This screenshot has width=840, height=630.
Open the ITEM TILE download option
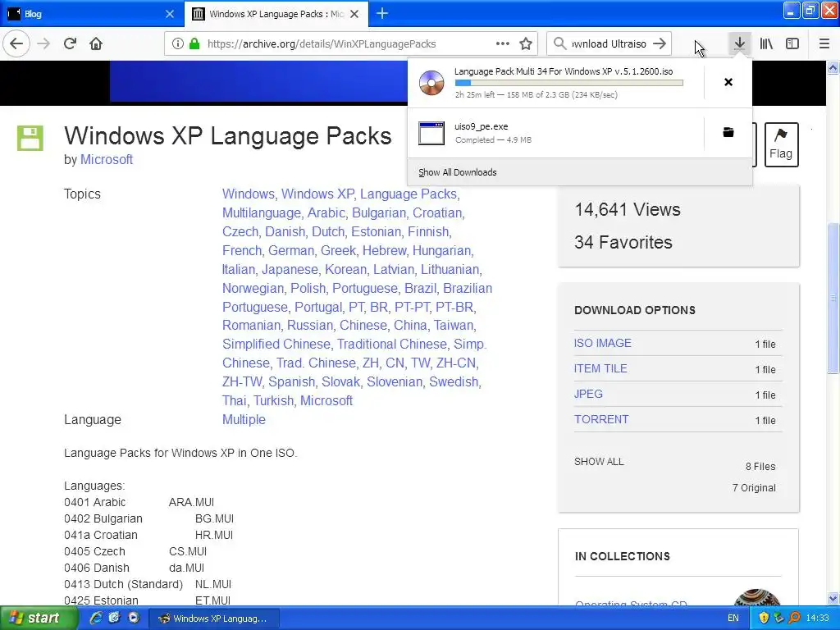(x=600, y=368)
